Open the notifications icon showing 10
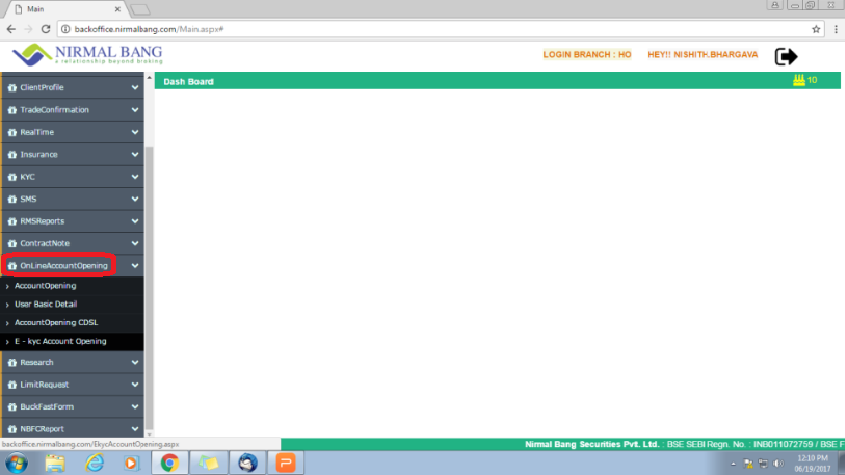The image size is (845, 475). click(805, 80)
